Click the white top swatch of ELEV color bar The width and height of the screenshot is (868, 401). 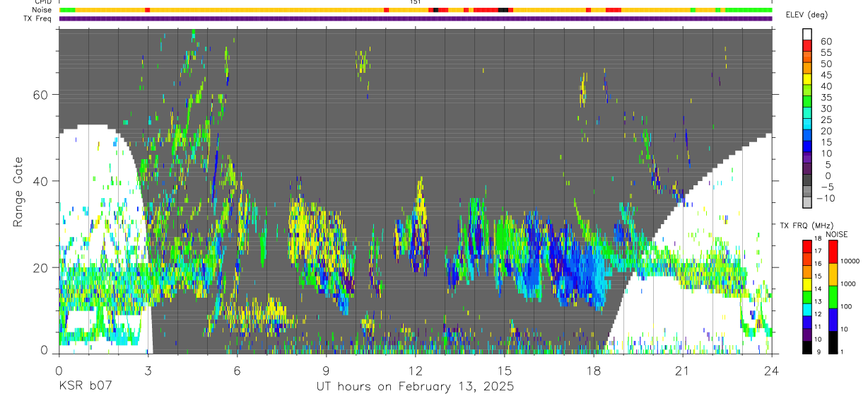click(808, 35)
